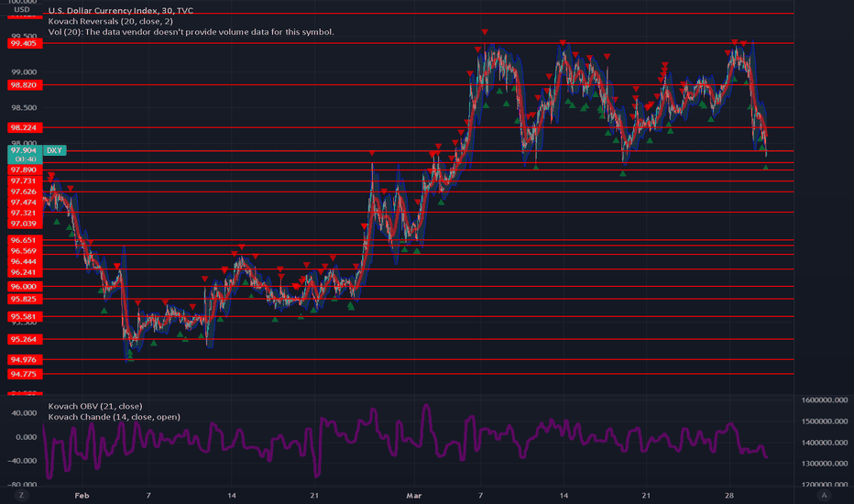854x504 pixels.
Task: Click the 1300000.000 OBV axis value
Action: click(825, 464)
